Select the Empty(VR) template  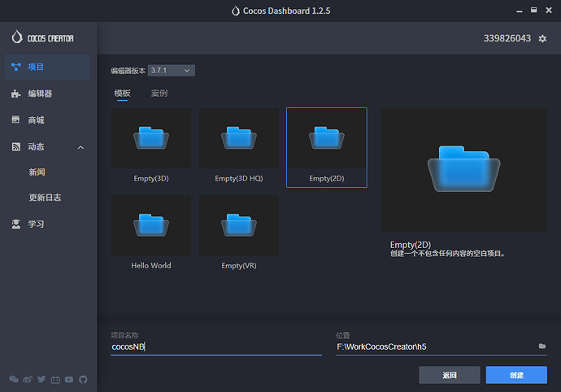click(239, 234)
